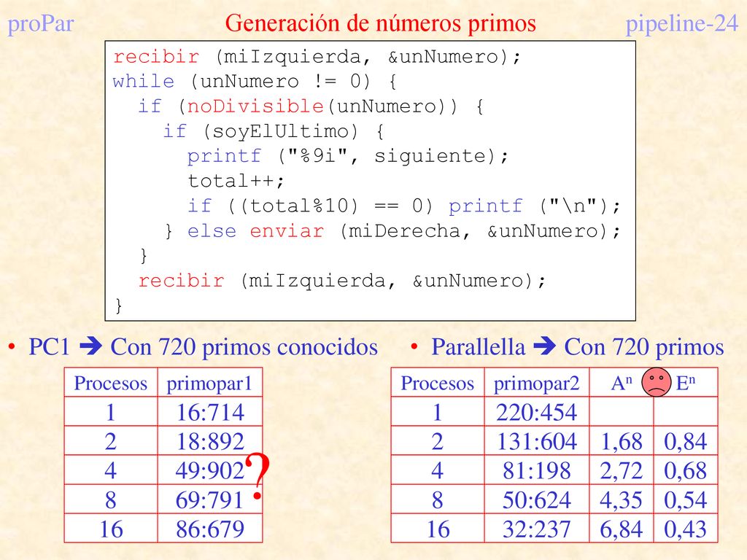Click the 2,72 speedup cell

(x=622, y=470)
